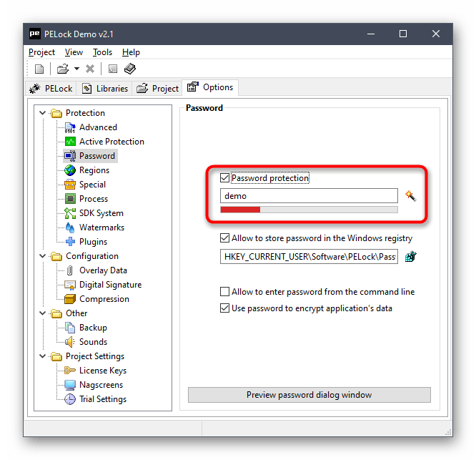476x460 pixels.
Task: Click the password field containing demo
Action: [x=309, y=196]
